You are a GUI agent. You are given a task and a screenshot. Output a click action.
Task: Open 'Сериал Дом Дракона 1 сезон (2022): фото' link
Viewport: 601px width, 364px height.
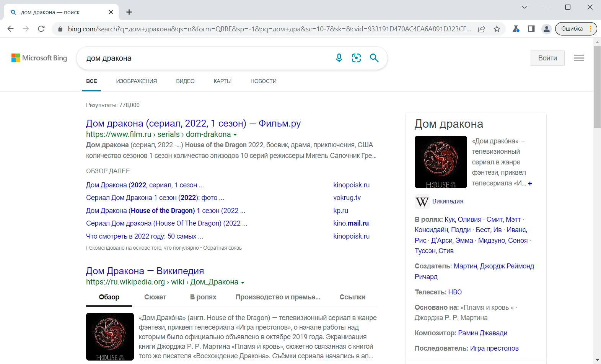[x=155, y=198]
